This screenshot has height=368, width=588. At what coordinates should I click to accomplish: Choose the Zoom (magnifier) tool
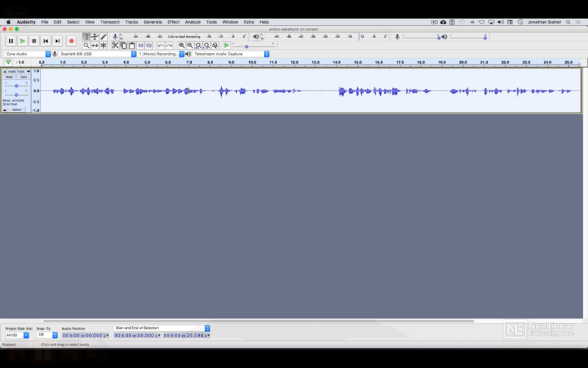pyautogui.click(x=86, y=46)
